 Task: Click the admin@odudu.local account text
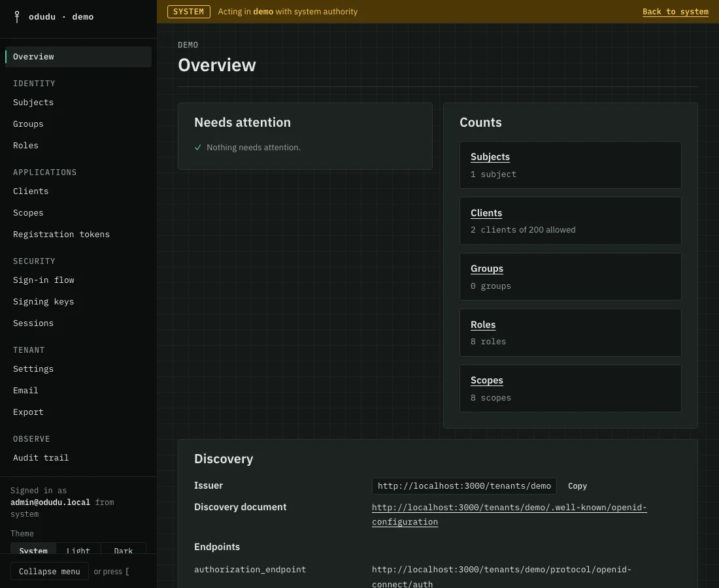[50, 502]
